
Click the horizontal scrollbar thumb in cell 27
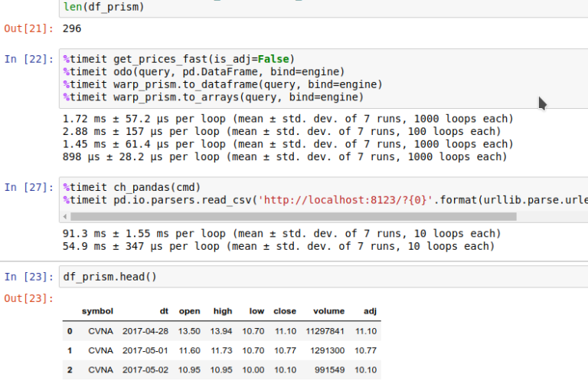click(293, 217)
